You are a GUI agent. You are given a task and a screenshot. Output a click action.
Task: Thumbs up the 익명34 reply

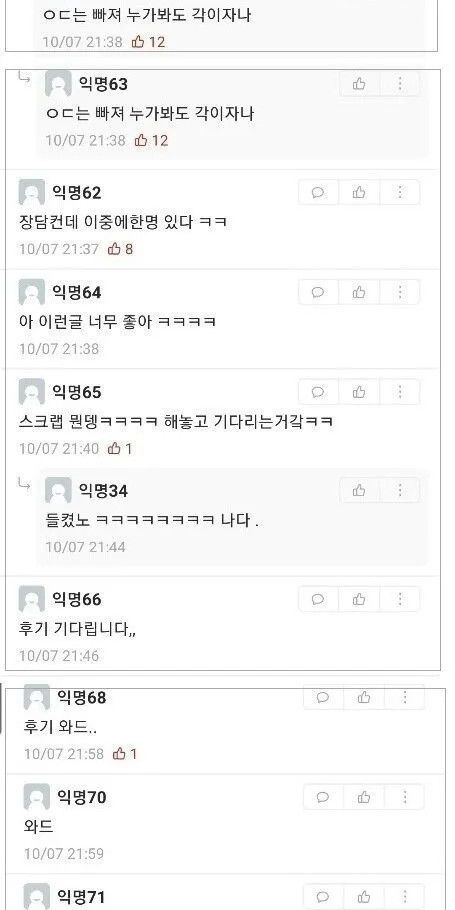pyautogui.click(x=359, y=491)
